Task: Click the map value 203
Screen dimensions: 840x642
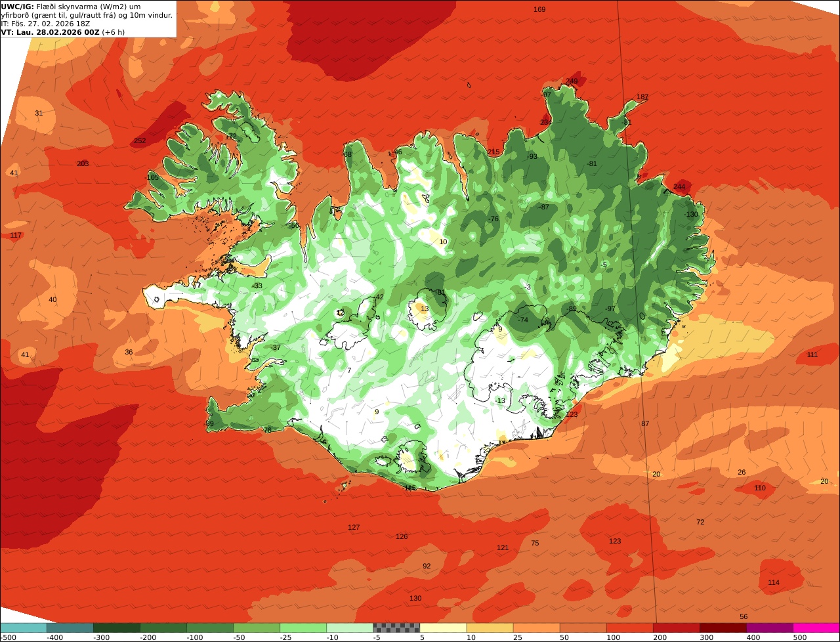Action: pos(83,163)
